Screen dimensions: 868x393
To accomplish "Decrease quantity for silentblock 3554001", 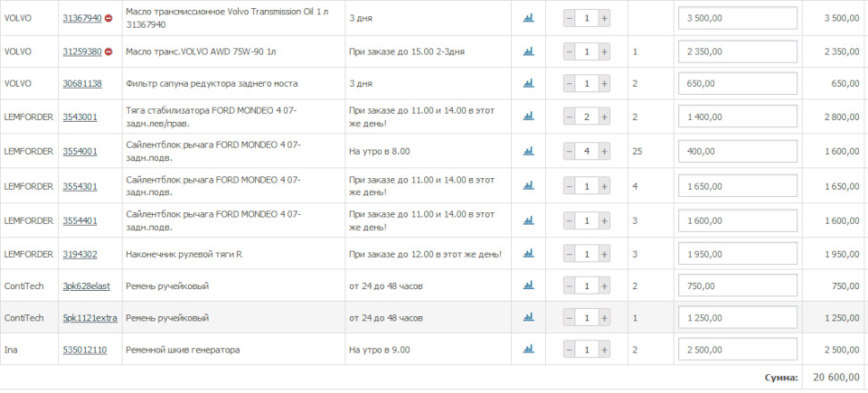I will (x=570, y=151).
